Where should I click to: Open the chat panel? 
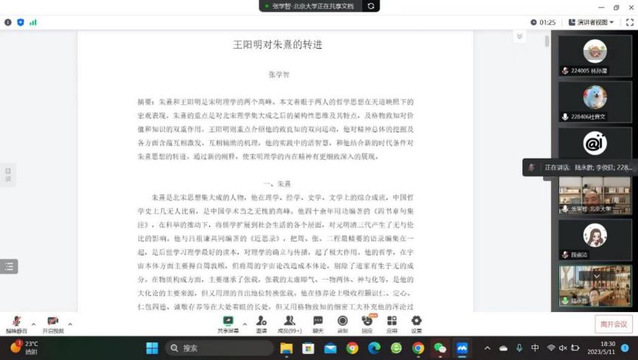pos(318,324)
